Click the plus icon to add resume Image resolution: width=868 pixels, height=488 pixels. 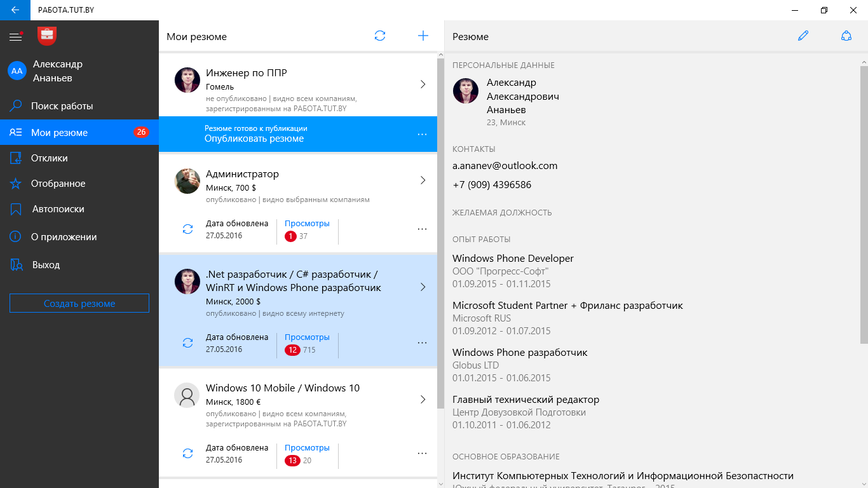coord(423,36)
